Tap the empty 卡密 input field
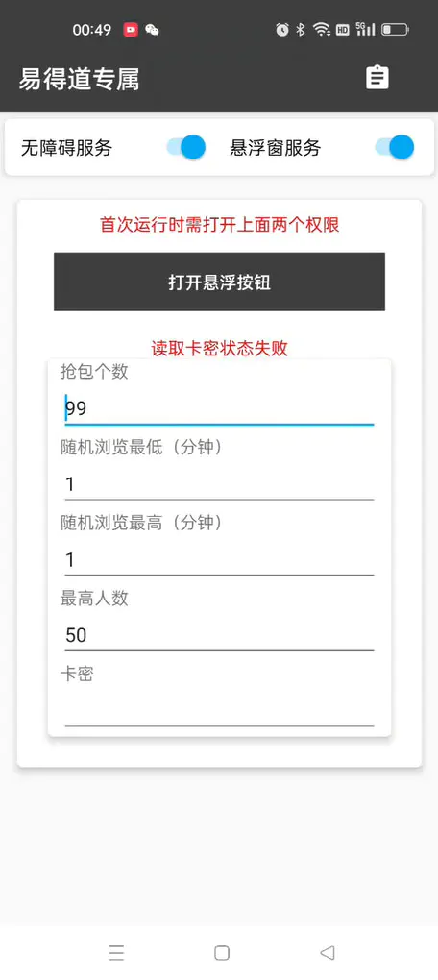 [219, 710]
